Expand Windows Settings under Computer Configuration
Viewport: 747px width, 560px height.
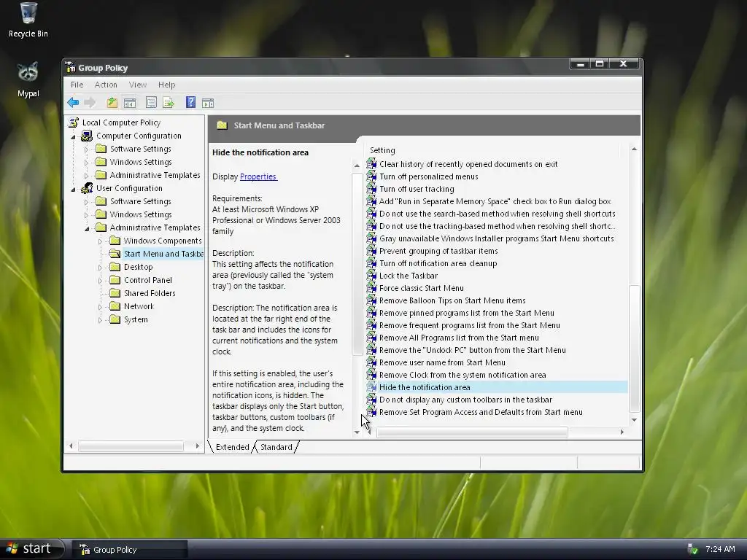click(x=86, y=163)
